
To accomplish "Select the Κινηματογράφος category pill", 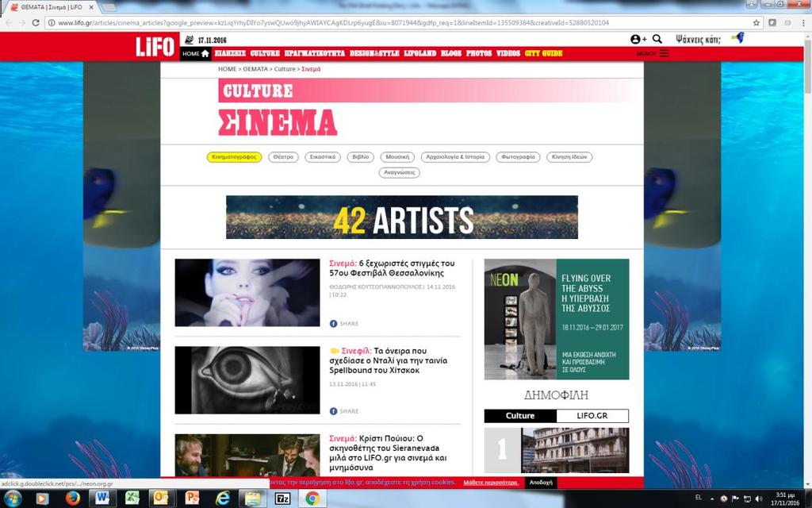I will [x=234, y=157].
